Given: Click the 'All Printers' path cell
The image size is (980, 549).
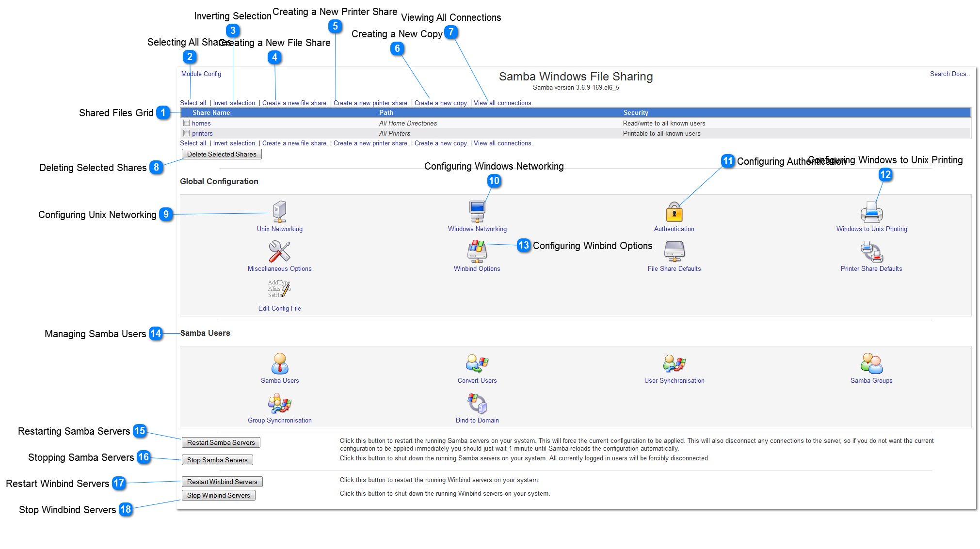Looking at the screenshot, I should click(x=395, y=134).
